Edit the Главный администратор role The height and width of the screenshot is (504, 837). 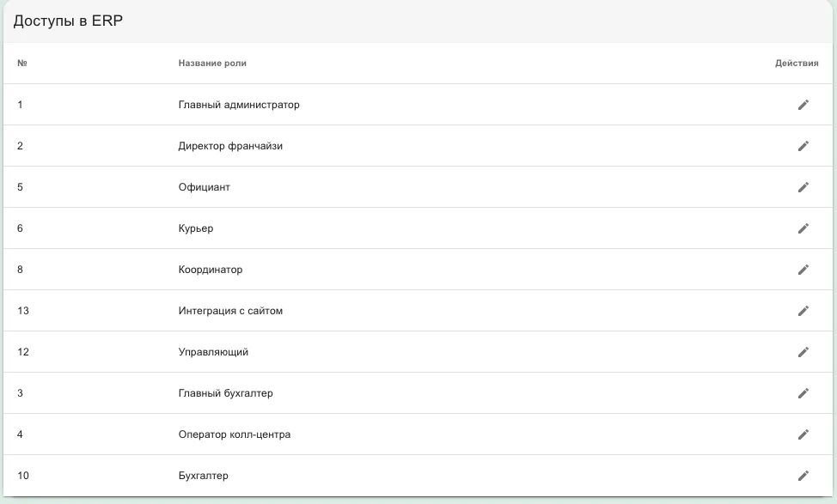[x=803, y=105]
